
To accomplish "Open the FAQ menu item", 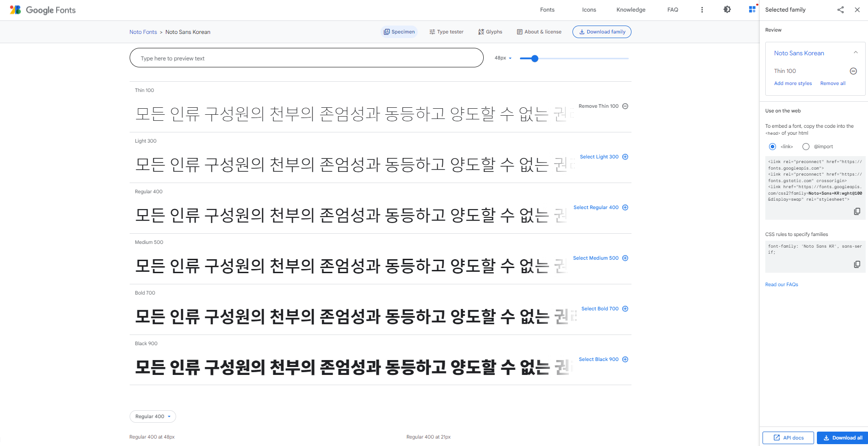I will click(672, 10).
